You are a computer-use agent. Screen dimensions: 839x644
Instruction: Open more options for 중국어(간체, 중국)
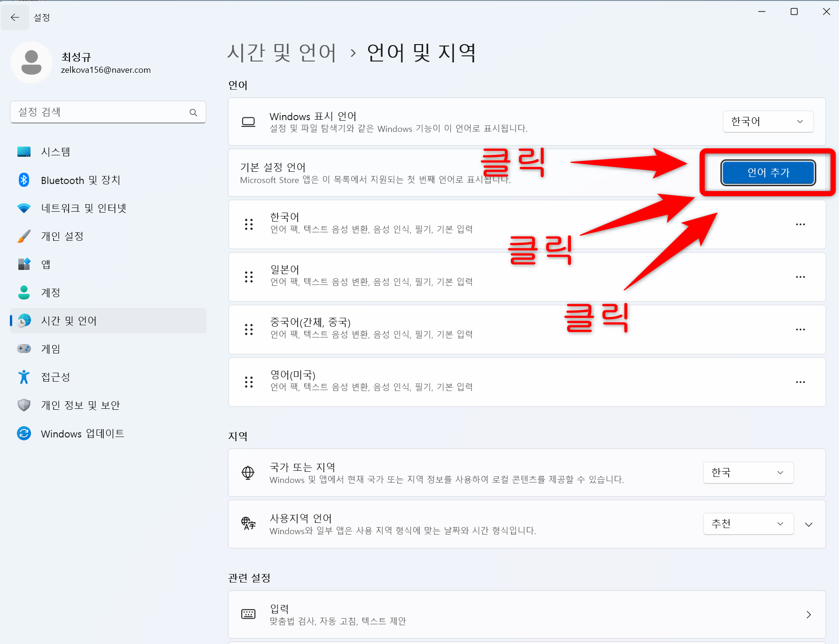point(801,330)
